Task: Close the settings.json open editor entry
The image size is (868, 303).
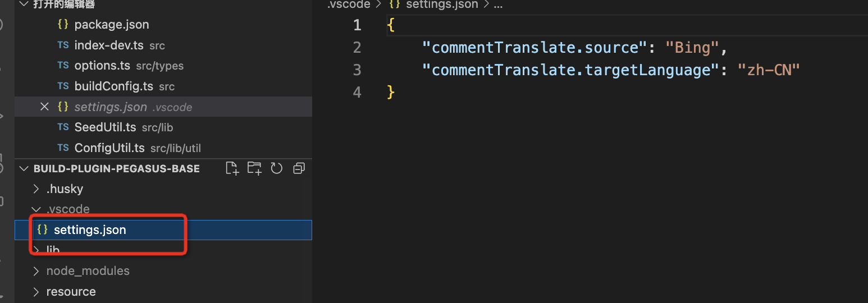Action: click(x=45, y=107)
